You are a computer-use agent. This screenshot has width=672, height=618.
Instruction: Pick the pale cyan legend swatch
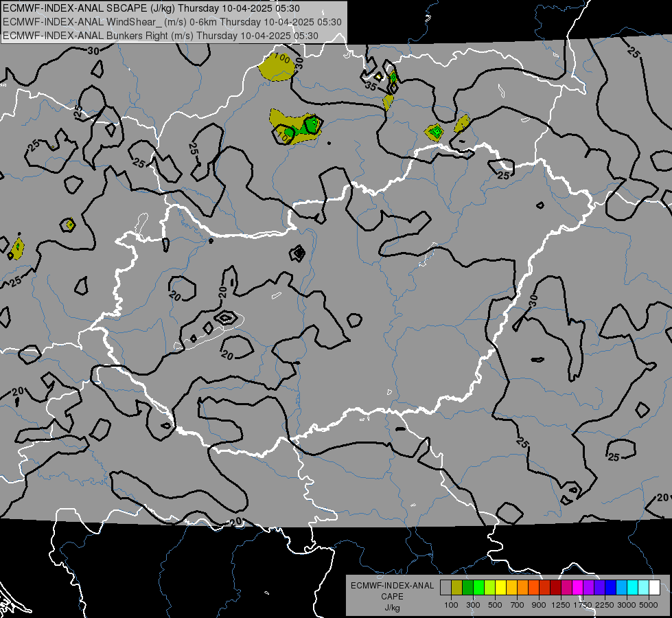644,588
